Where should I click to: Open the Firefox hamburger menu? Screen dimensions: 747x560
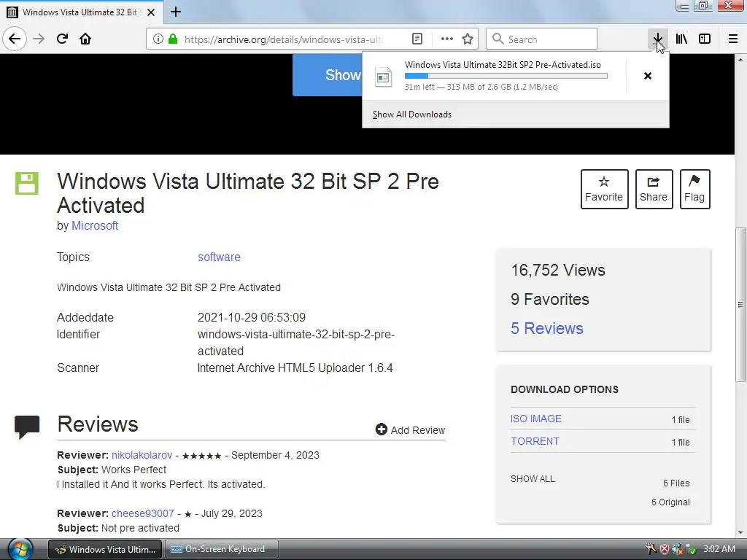(x=733, y=39)
